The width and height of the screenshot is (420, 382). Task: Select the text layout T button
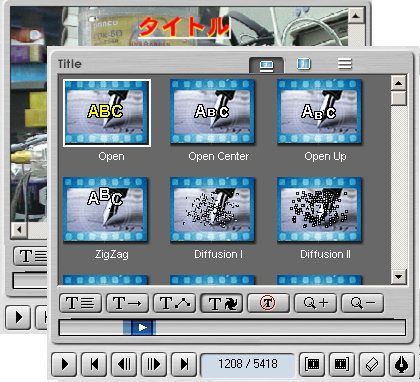click(x=80, y=303)
